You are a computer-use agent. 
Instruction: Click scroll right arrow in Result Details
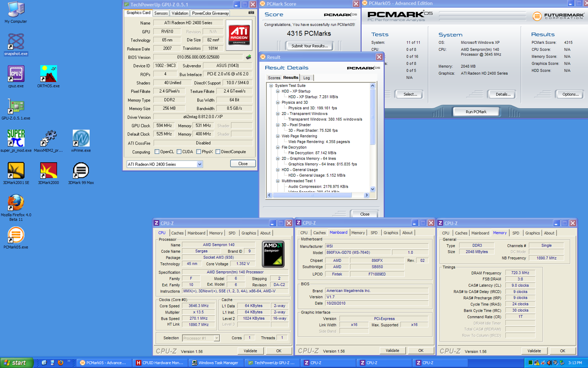(x=366, y=195)
